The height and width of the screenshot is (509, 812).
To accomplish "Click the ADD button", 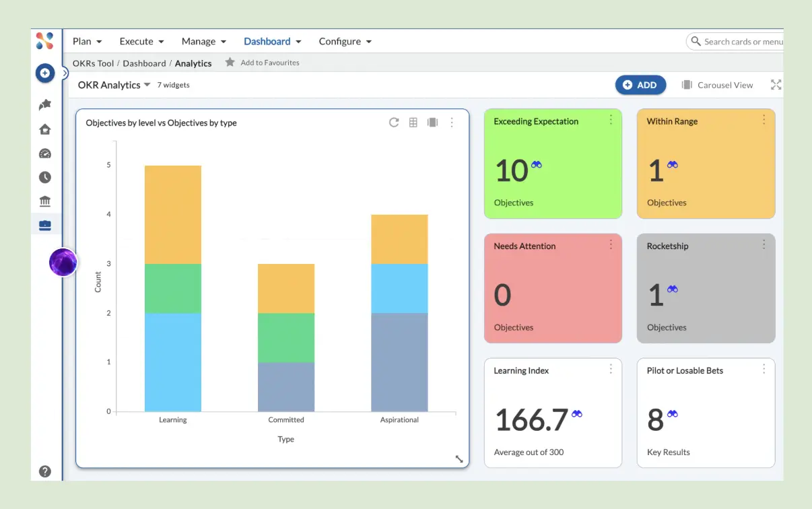I will tap(640, 85).
